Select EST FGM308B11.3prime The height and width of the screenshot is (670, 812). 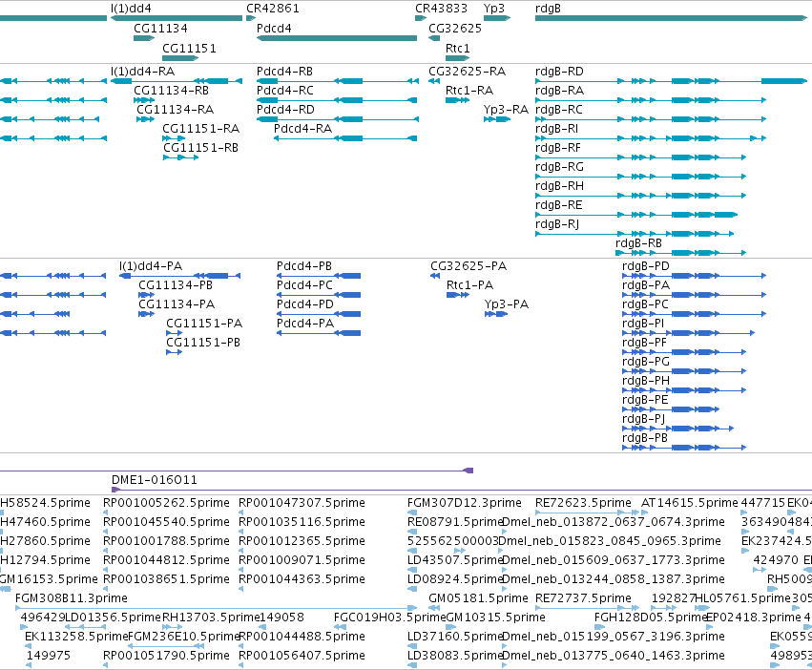coord(71,598)
